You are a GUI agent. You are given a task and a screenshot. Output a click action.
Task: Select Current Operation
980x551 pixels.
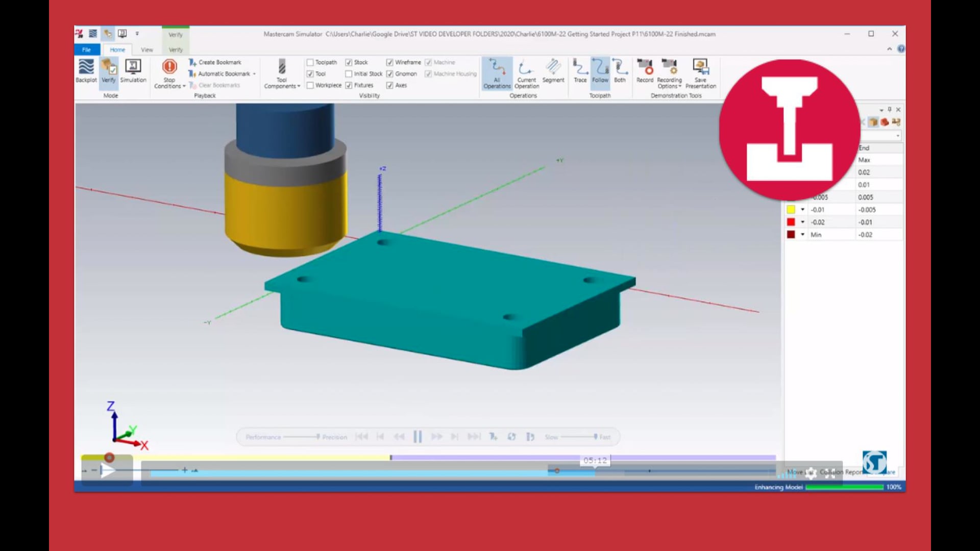[x=526, y=74]
